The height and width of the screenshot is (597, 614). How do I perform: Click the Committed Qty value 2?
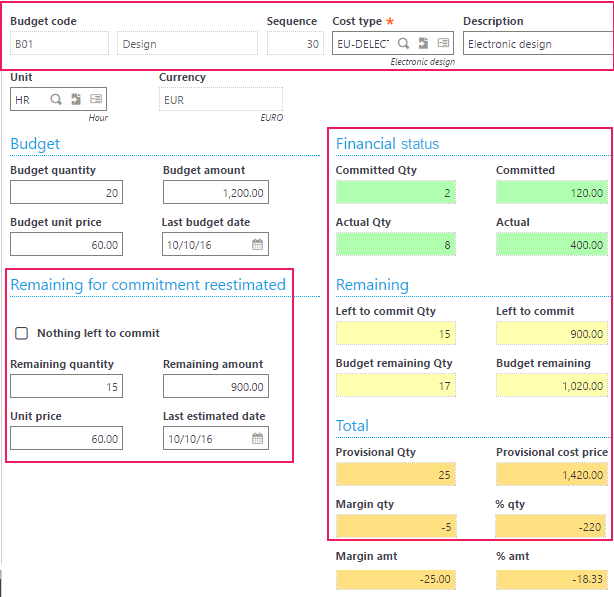click(x=395, y=192)
